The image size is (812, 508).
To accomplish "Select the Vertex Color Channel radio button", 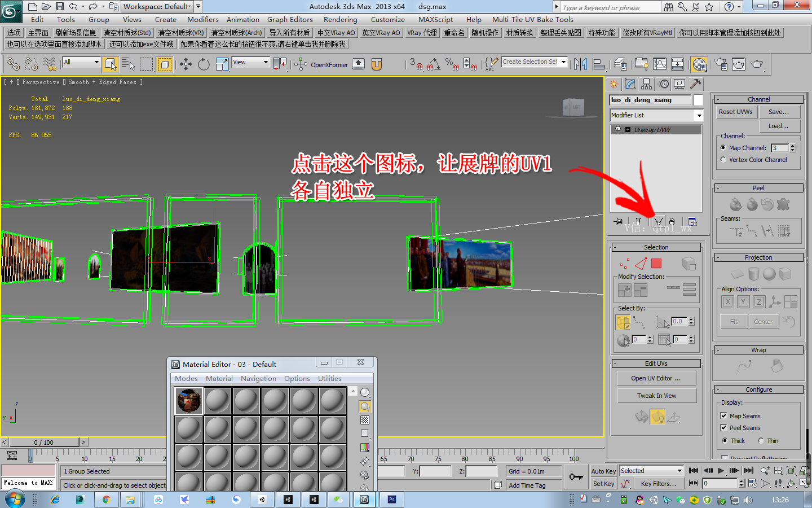I will pos(723,159).
